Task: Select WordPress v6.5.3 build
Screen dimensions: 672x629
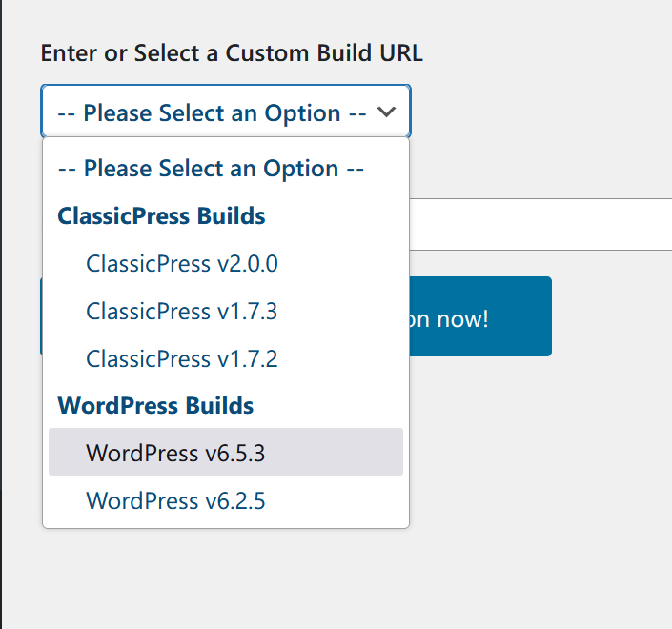Action: tap(175, 452)
